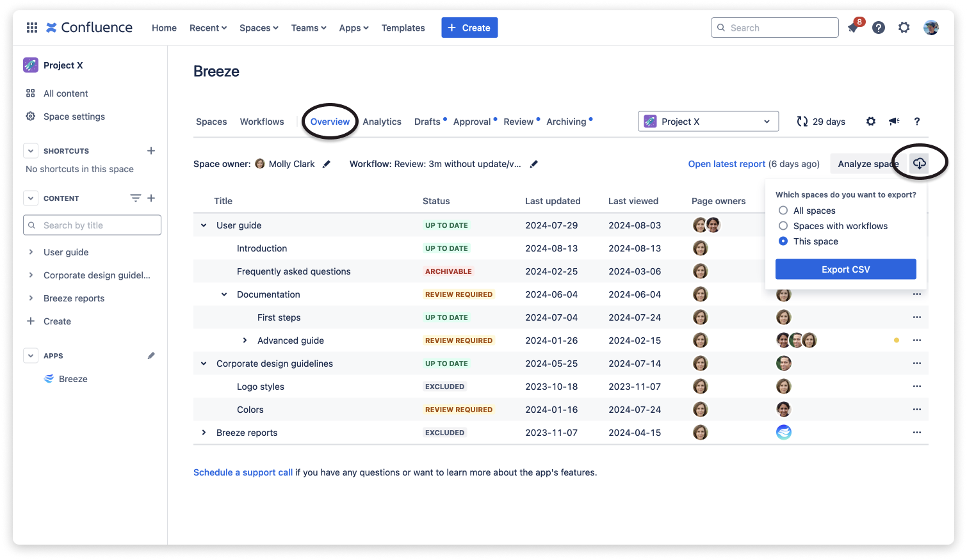Open more actions for Logo styles row
This screenshot has height=560, width=967.
pos(917,387)
